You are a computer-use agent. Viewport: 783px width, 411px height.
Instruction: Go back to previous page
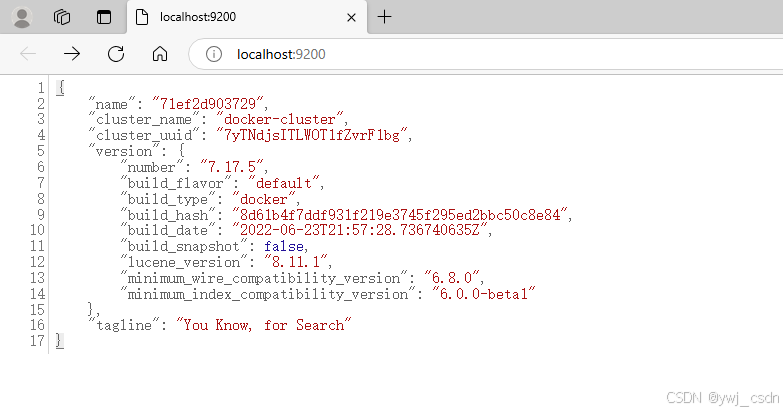coord(28,53)
